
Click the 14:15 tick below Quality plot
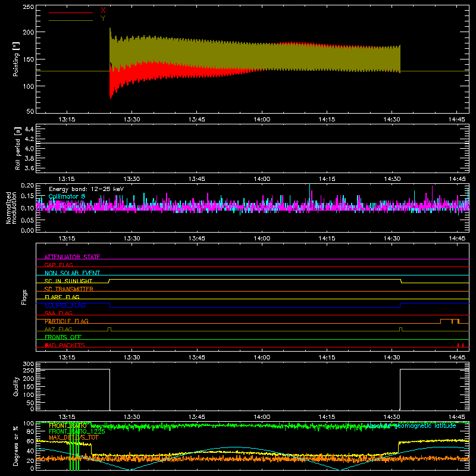coord(327,417)
